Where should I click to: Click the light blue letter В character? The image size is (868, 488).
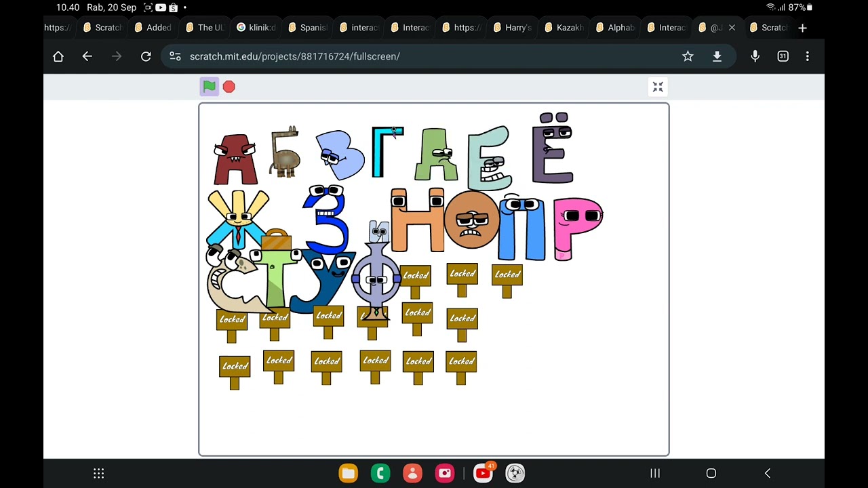point(339,155)
